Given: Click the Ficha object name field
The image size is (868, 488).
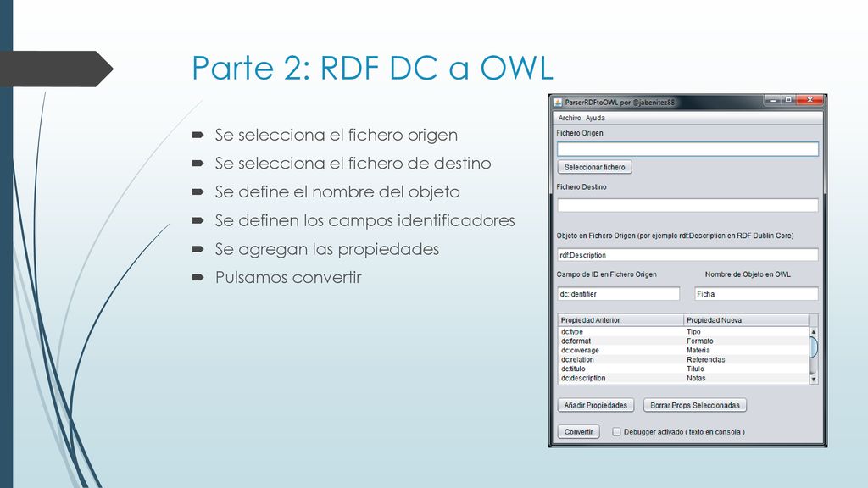Looking at the screenshot, I should [756, 294].
